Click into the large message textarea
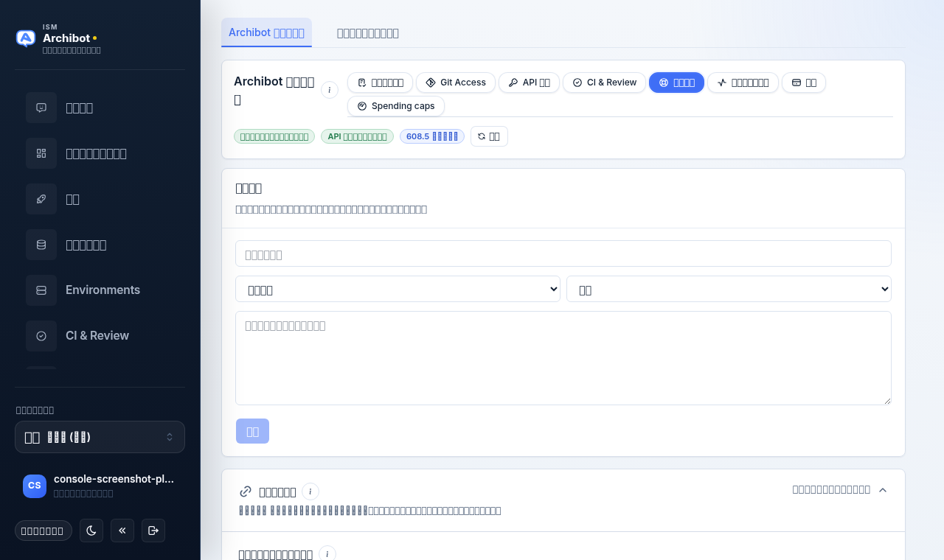Image resolution: width=944 pixels, height=560 pixels. [x=563, y=358]
